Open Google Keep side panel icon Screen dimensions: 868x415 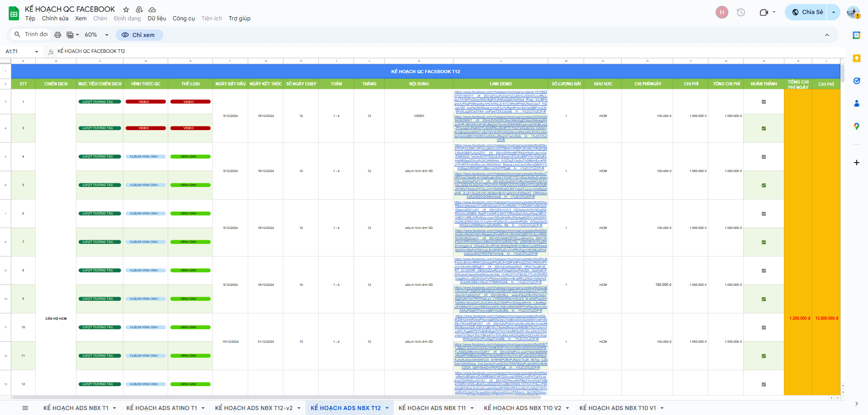[856, 58]
